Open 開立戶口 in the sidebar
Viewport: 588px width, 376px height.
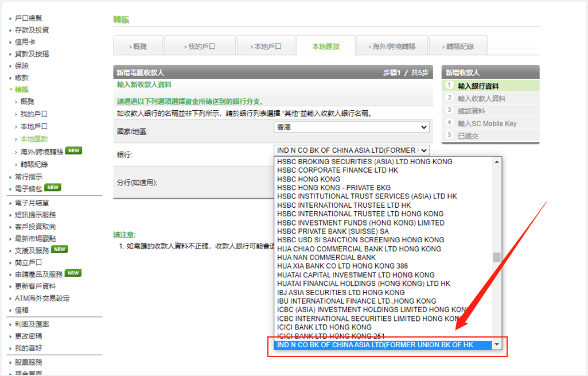(x=29, y=262)
